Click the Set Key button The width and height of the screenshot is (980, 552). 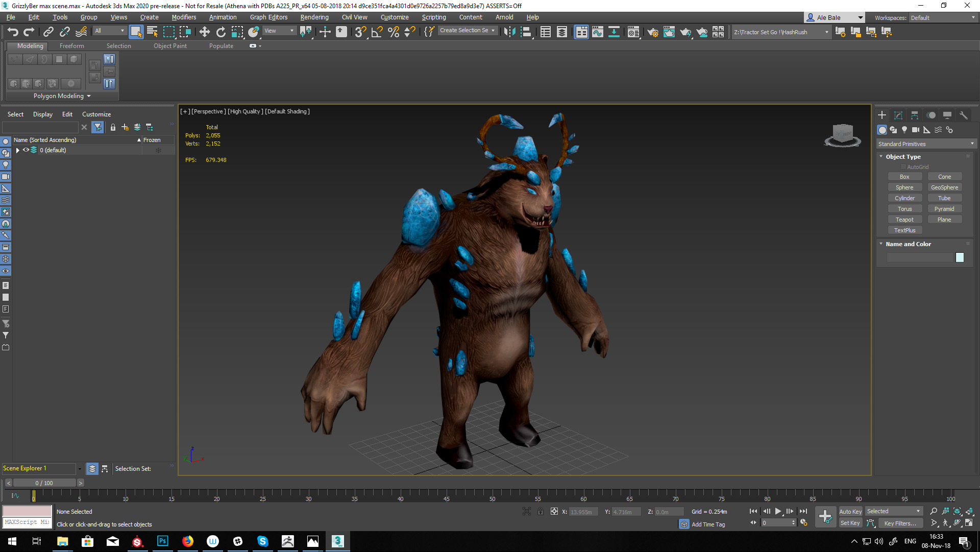coord(850,523)
